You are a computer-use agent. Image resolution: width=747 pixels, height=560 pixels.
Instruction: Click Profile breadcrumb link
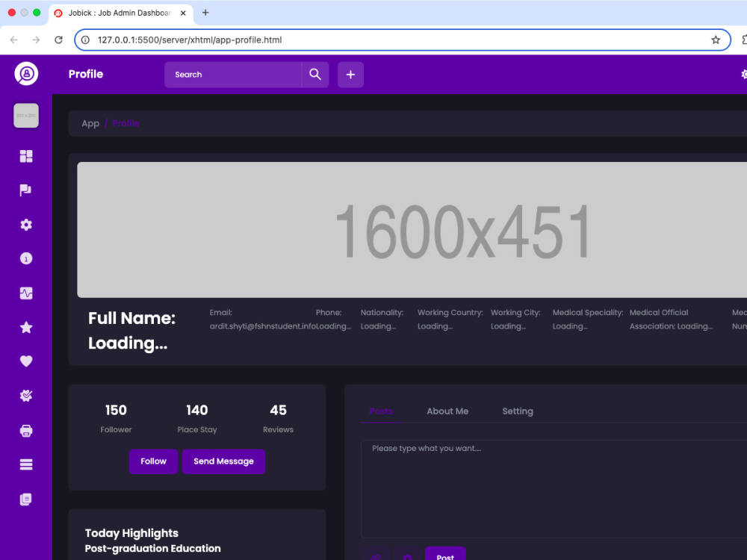point(125,124)
